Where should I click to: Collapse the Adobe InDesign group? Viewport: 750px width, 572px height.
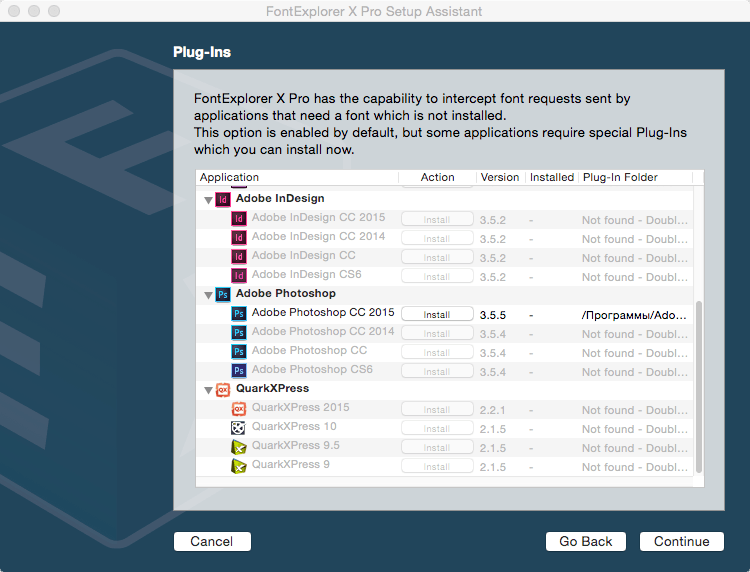[208, 200]
